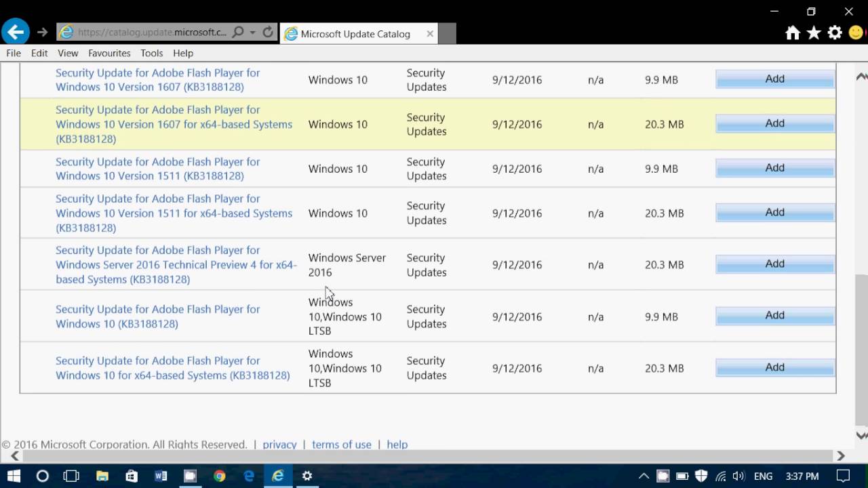Viewport: 868px width, 488px height.
Task: Open Google Chrome from taskbar
Action: tap(219, 476)
